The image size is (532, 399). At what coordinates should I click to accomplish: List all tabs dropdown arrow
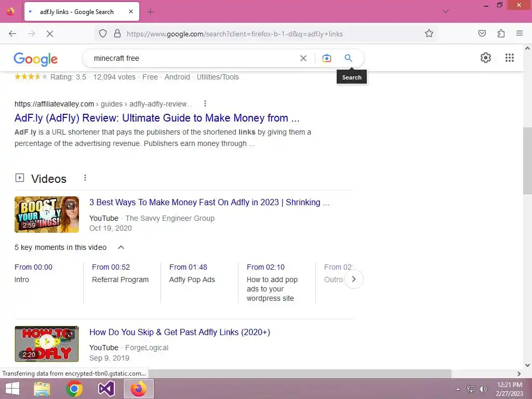point(446,11)
